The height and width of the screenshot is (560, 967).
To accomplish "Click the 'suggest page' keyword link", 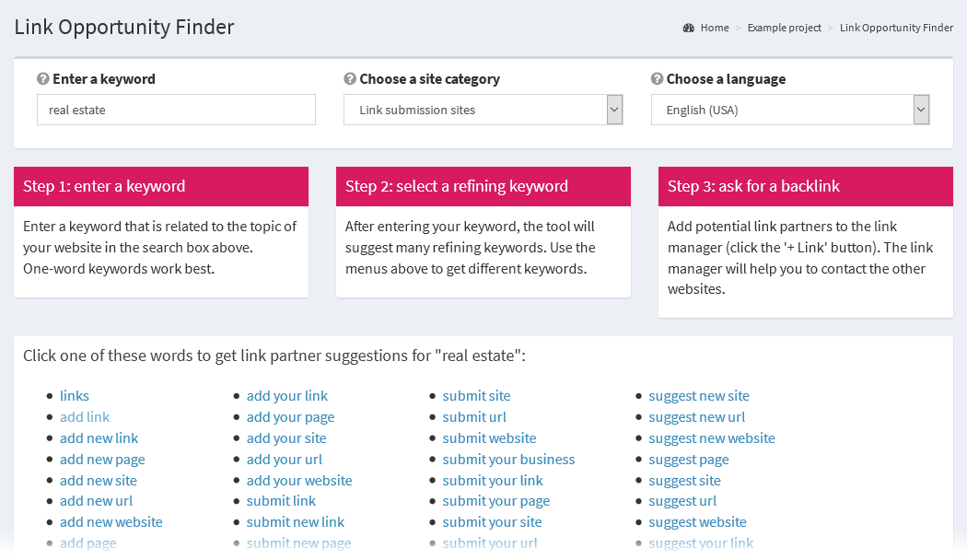I will [688, 459].
